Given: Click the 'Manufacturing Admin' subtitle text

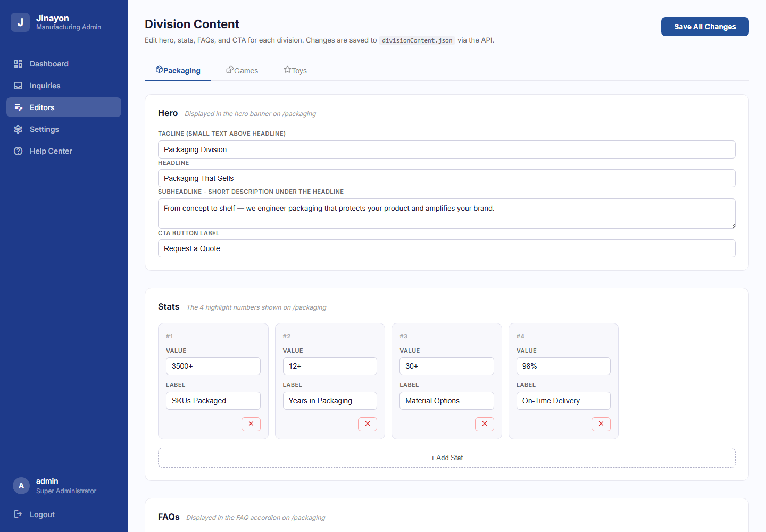Looking at the screenshot, I should pos(69,27).
